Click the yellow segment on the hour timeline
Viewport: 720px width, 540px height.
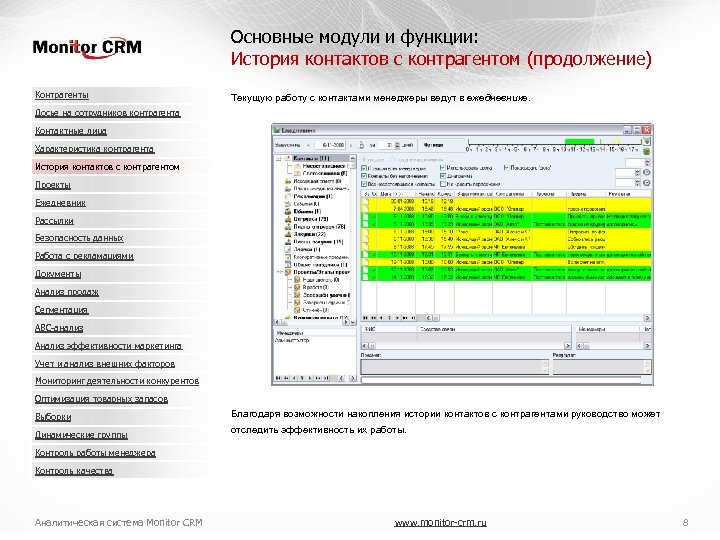[x=617, y=141]
